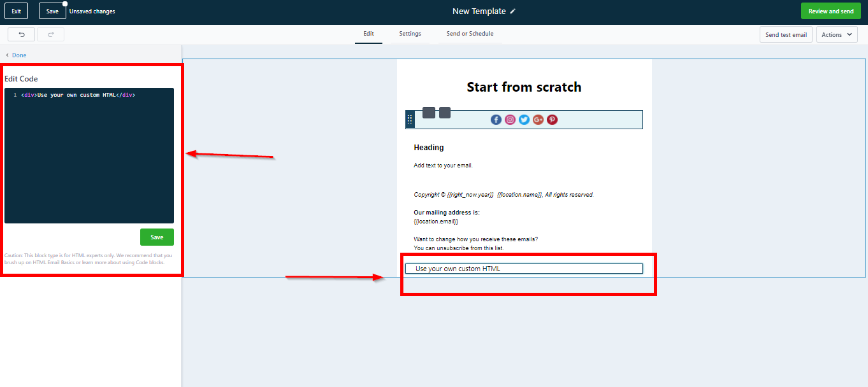
Task: Click the Google Plus social icon
Action: [538, 120]
